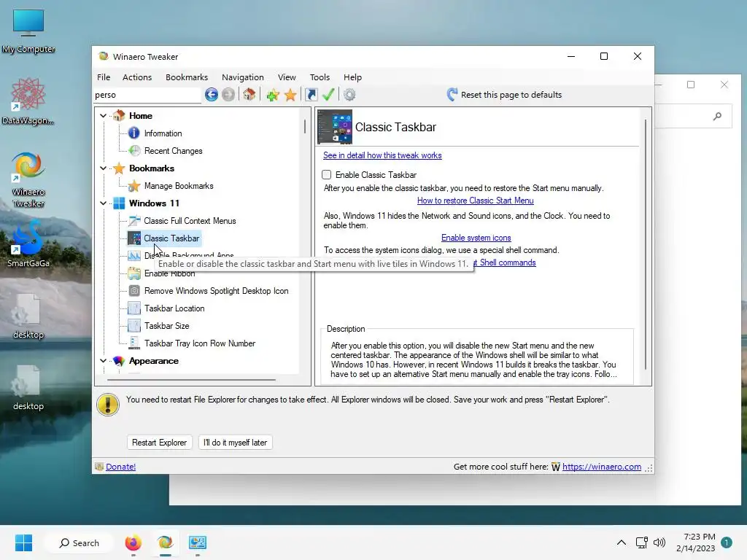Click the Reset page refresh arrow icon
Viewport: 747px width, 560px height.
point(452,94)
